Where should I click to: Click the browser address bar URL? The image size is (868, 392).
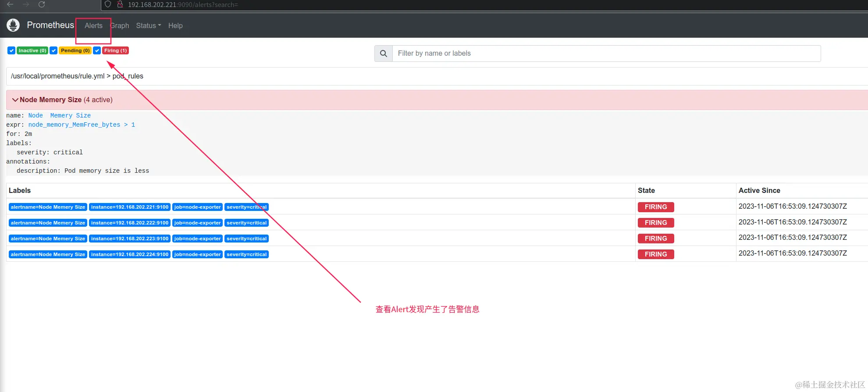point(183,4)
